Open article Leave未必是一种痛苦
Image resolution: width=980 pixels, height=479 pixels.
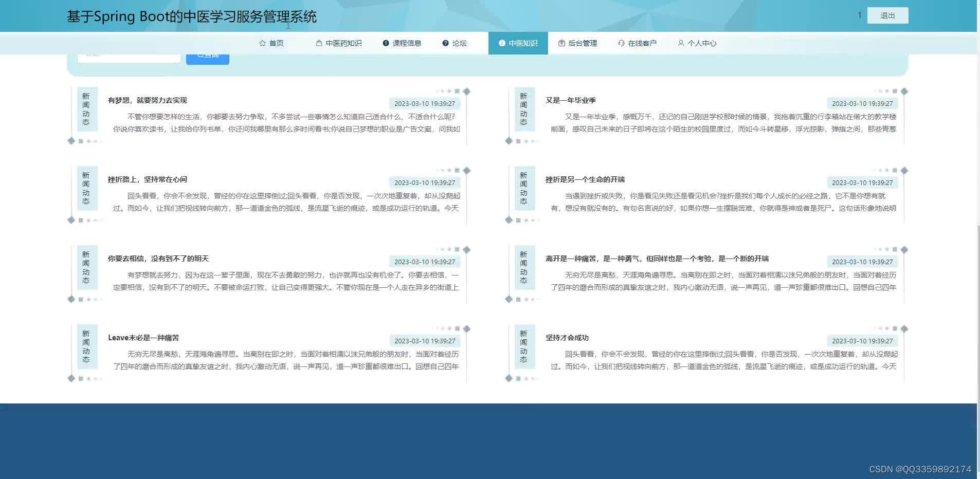(x=143, y=338)
